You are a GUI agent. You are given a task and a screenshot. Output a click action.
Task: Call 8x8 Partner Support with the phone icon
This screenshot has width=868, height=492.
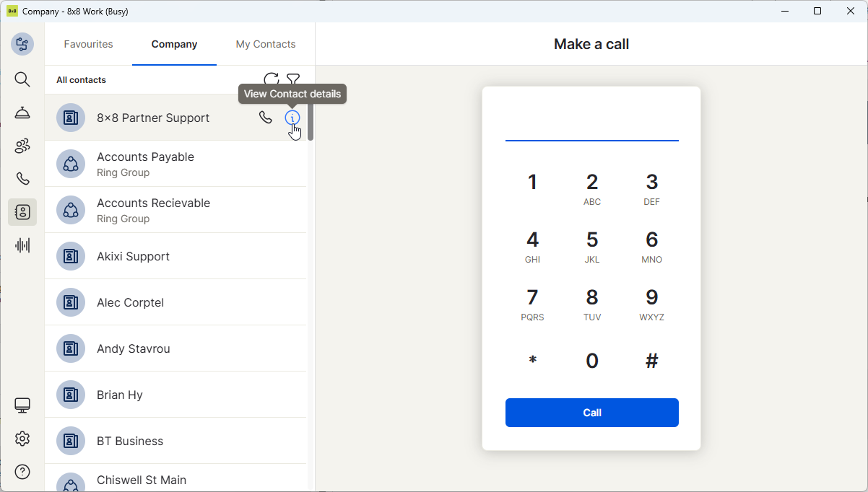(x=266, y=118)
